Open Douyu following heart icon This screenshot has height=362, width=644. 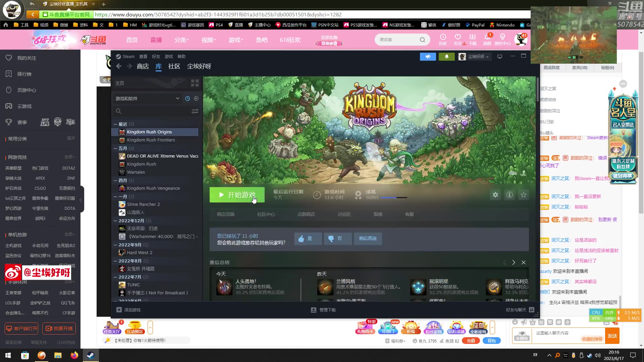pos(458,40)
